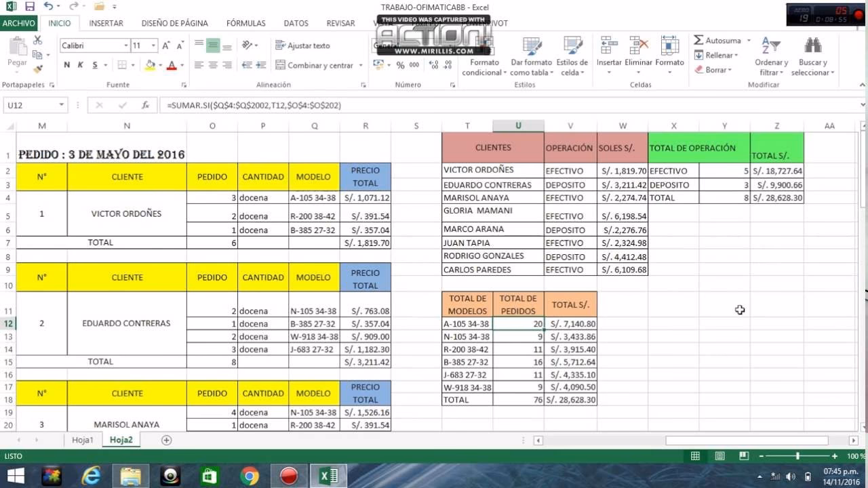Open the ARCHIVO file menu
Viewport: 868px width, 488px height.
(19, 23)
